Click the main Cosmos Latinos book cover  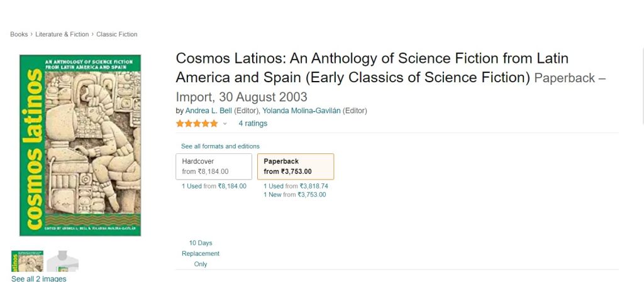click(x=80, y=145)
